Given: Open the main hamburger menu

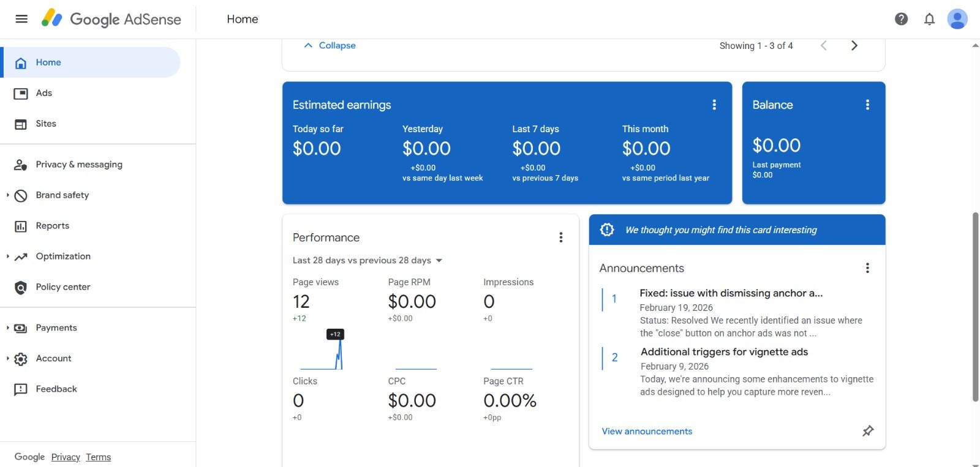Looking at the screenshot, I should [x=21, y=19].
